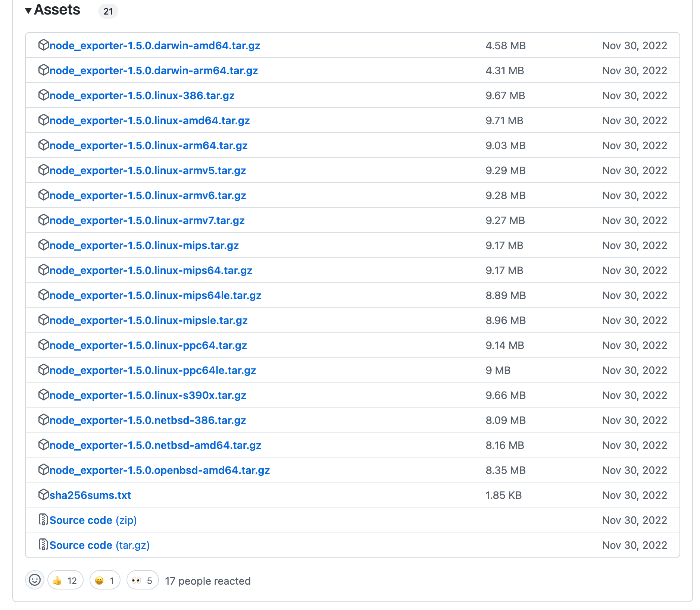
Task: Download Source code (zip)
Action: click(93, 520)
